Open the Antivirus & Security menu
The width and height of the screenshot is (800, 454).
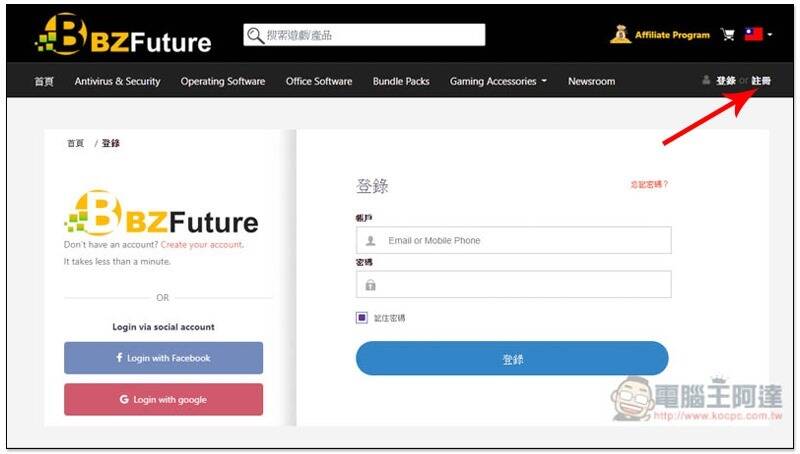(x=117, y=81)
